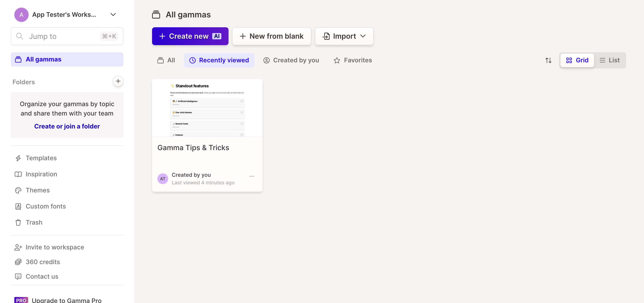Open Templates in the sidebar
Screen dimensions: 644x303
click(41, 158)
